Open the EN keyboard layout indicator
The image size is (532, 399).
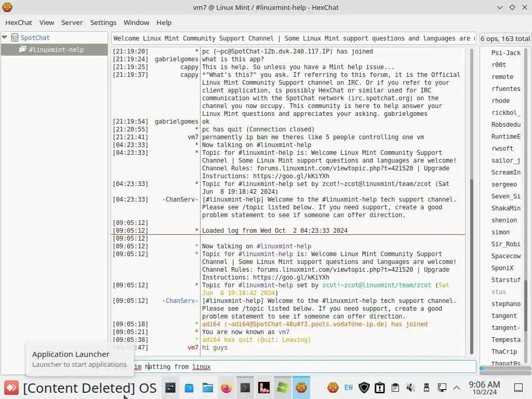pyautogui.click(x=349, y=388)
